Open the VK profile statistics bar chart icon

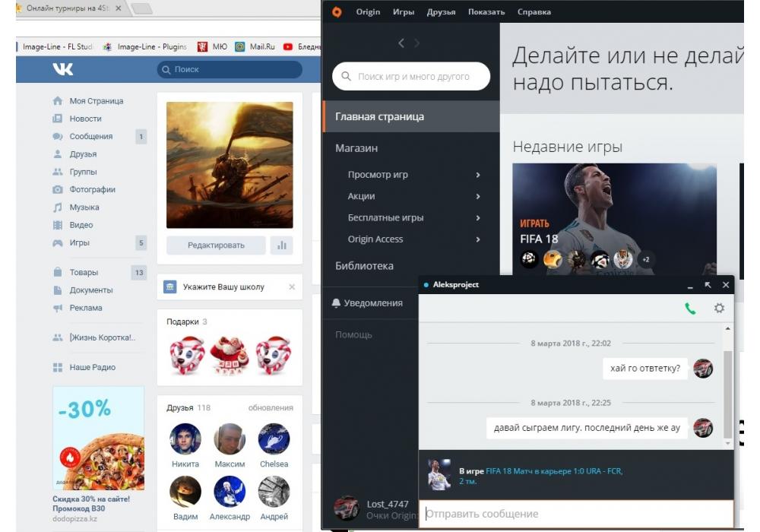coord(282,245)
